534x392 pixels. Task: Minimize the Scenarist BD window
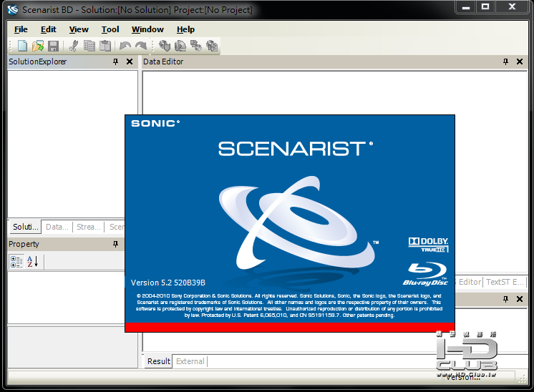pyautogui.click(x=466, y=7)
